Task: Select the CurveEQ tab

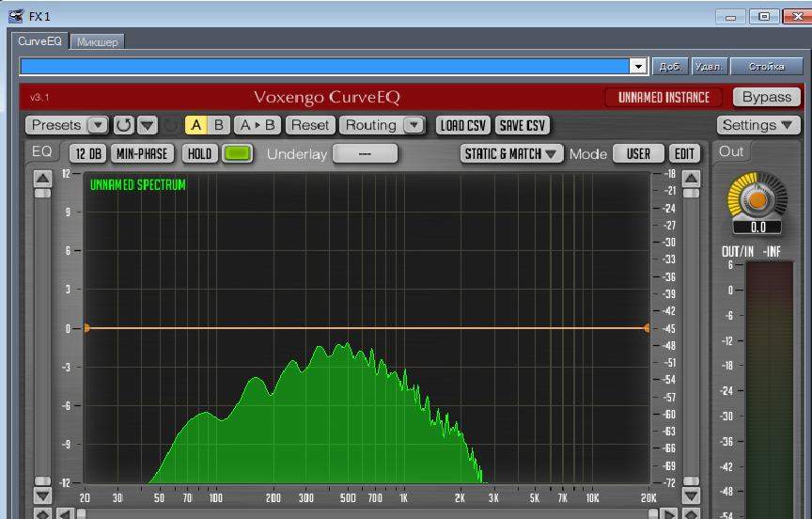Action: pos(39,42)
